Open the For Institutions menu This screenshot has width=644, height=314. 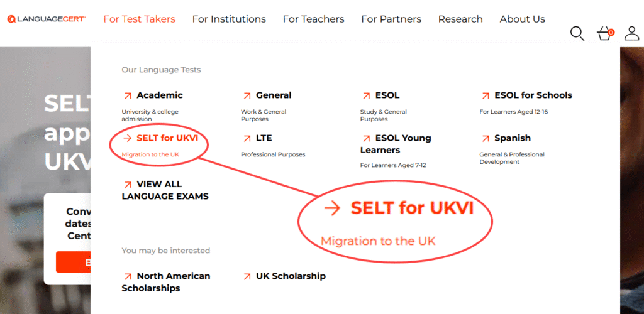point(229,19)
